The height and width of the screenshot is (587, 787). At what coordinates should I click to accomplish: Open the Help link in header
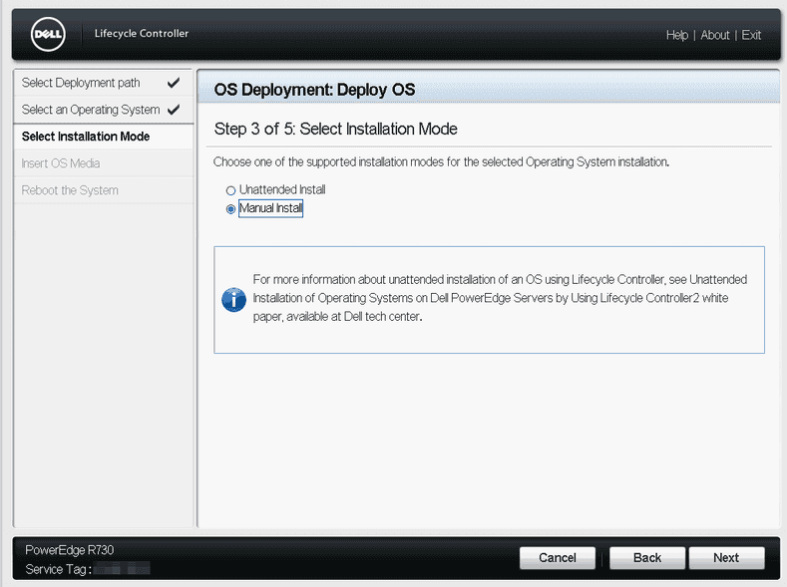click(677, 35)
